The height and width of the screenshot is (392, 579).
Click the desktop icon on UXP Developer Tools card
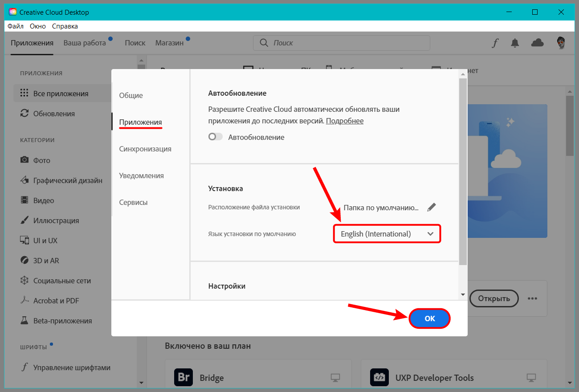(x=531, y=378)
